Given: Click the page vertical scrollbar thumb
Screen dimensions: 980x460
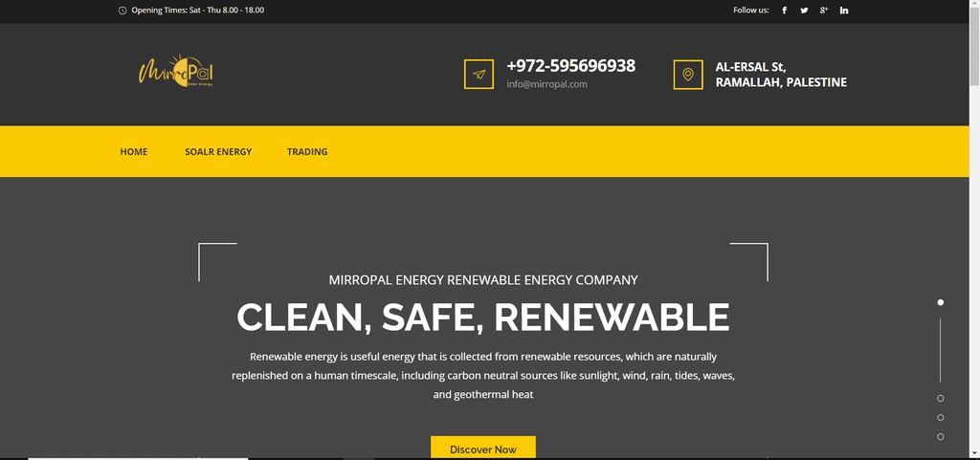Looking at the screenshot, I should (974, 48).
